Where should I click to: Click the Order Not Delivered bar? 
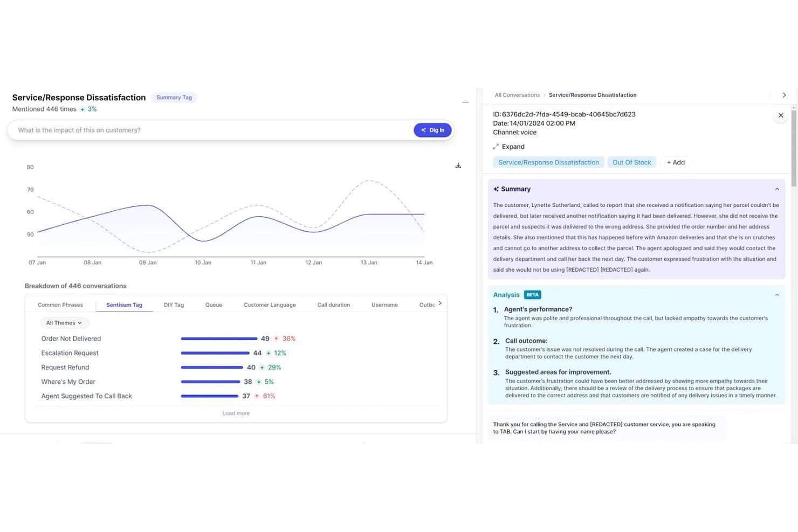[219, 338]
